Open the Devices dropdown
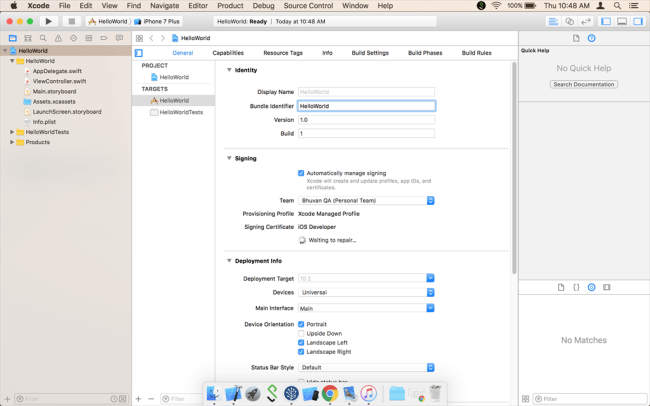Viewport: 650px width, 406px height. pos(366,292)
